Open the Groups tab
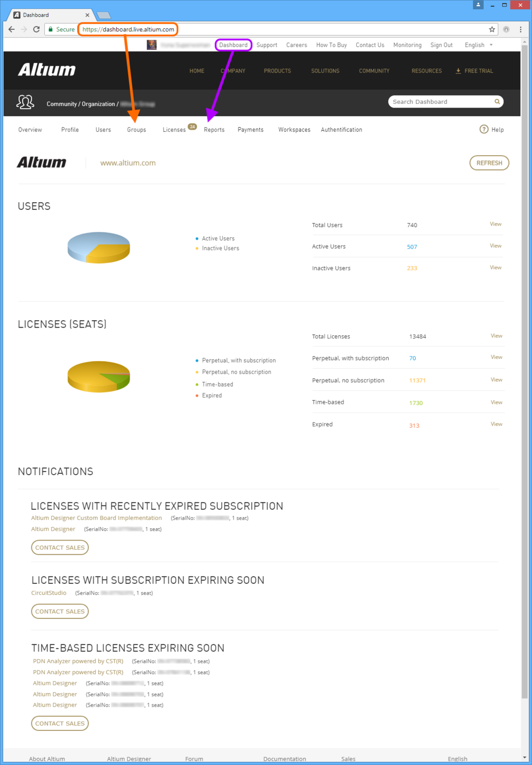Screen dimensions: 532x765 (136, 130)
